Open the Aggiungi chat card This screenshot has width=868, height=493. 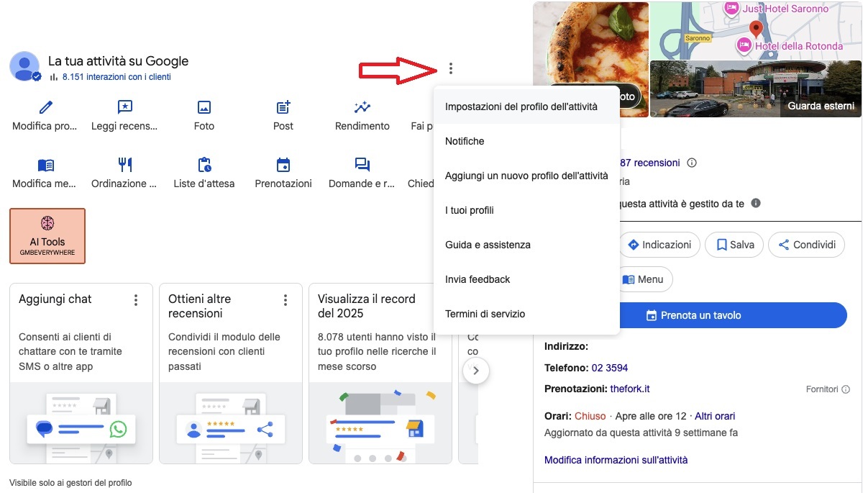tap(81, 374)
